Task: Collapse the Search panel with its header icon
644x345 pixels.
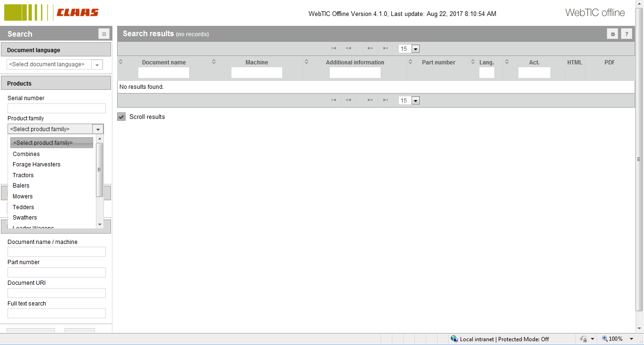Action: tap(103, 33)
